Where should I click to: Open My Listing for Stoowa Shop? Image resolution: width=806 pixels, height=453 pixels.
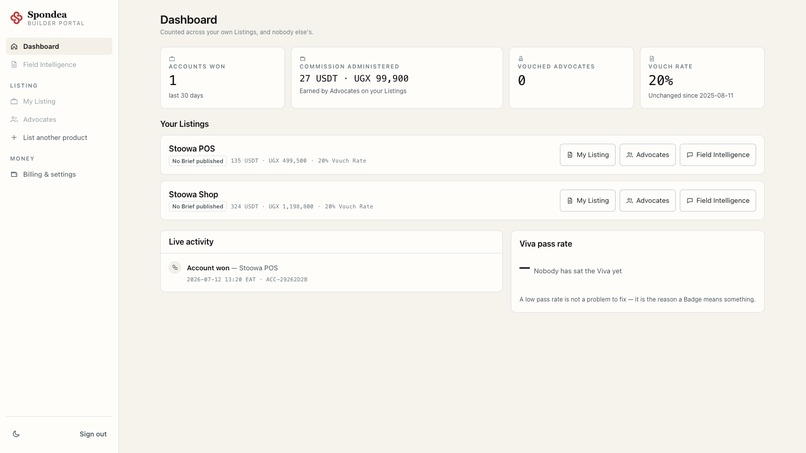pyautogui.click(x=588, y=201)
